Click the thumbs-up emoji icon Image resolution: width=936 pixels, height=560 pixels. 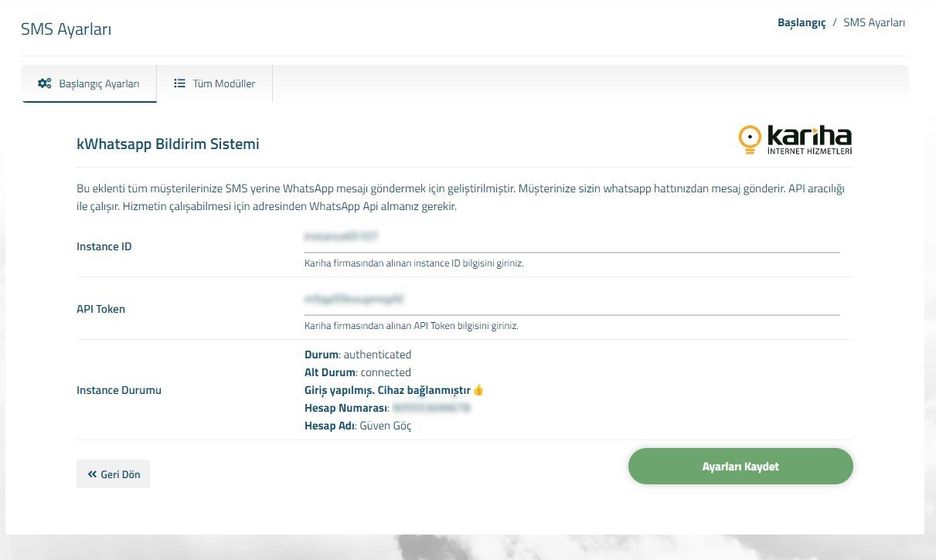pyautogui.click(x=478, y=389)
